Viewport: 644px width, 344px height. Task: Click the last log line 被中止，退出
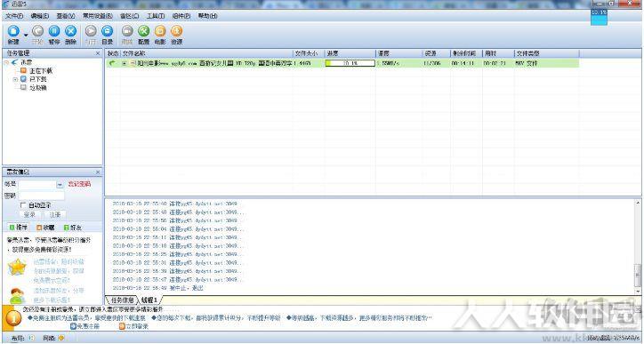(x=157, y=288)
